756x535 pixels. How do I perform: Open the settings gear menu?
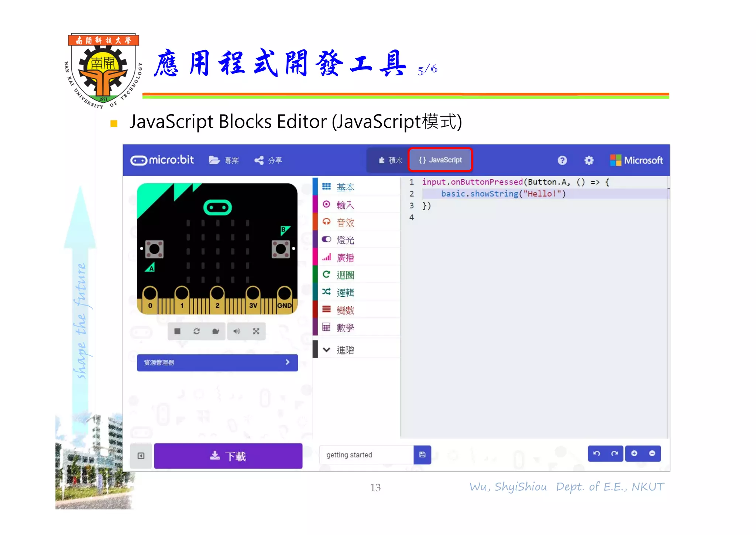(x=589, y=160)
